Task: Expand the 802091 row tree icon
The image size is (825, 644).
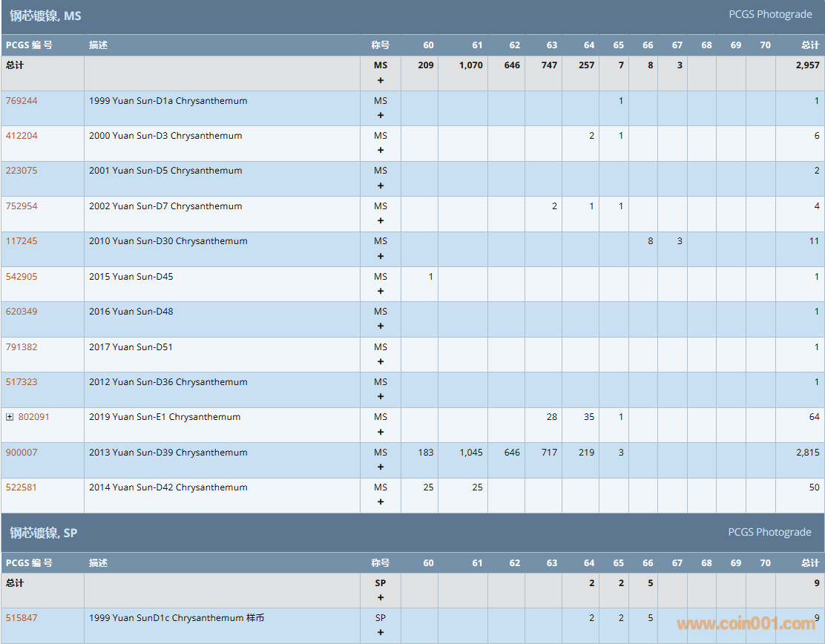Action: pos(10,417)
